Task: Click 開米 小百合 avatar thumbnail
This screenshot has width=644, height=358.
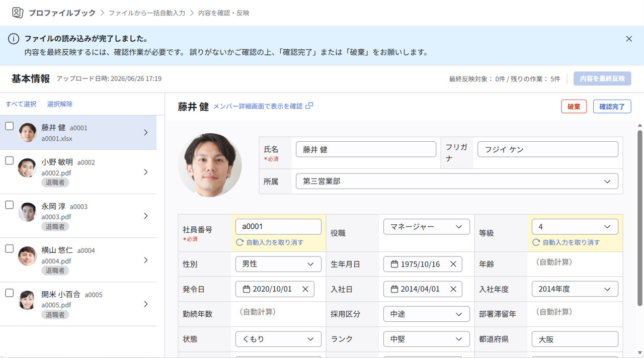Action: pyautogui.click(x=27, y=300)
